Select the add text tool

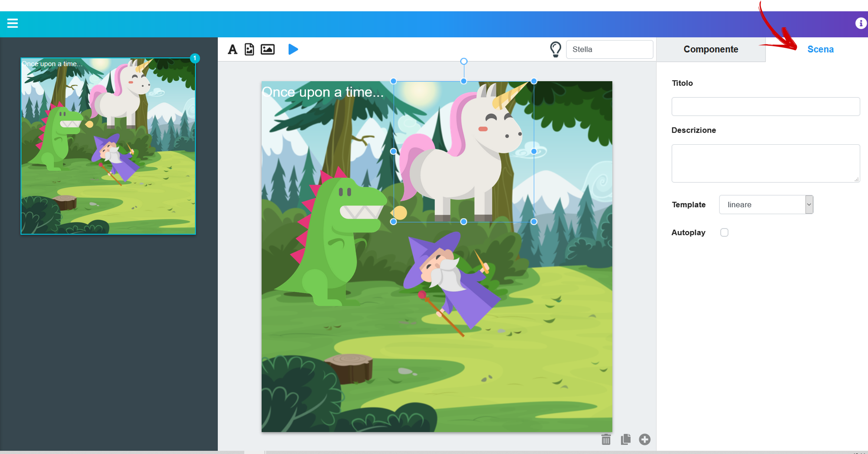point(233,50)
